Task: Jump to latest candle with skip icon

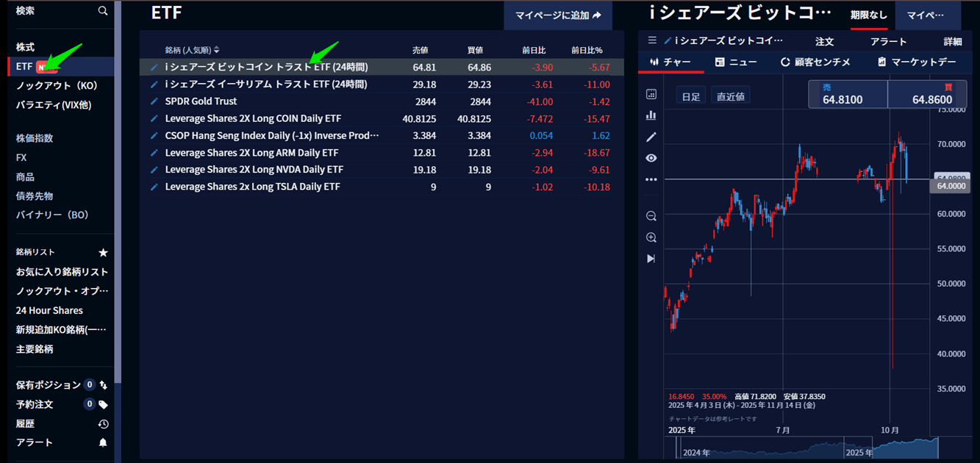Action: click(x=651, y=259)
